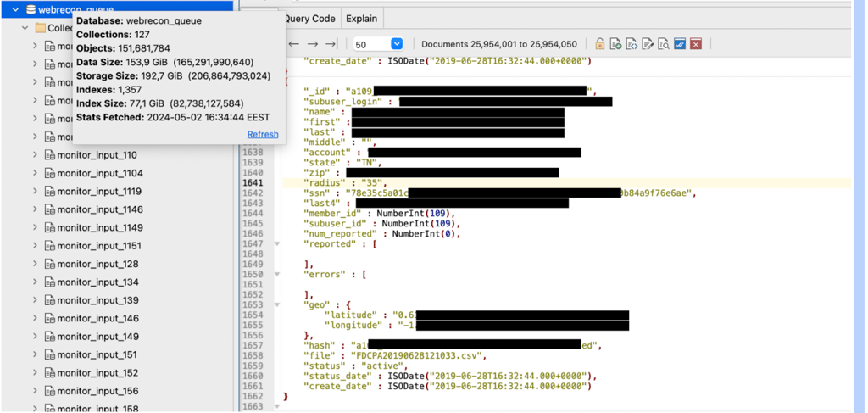
Task: Click the add document icon
Action: pos(615,44)
